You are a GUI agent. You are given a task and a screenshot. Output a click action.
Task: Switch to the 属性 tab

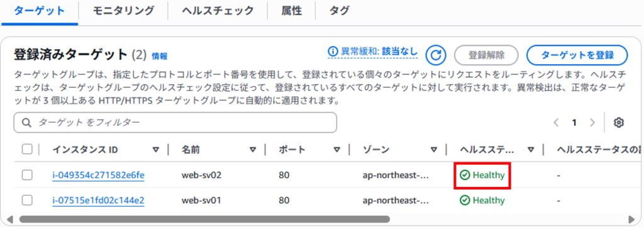coord(292,11)
